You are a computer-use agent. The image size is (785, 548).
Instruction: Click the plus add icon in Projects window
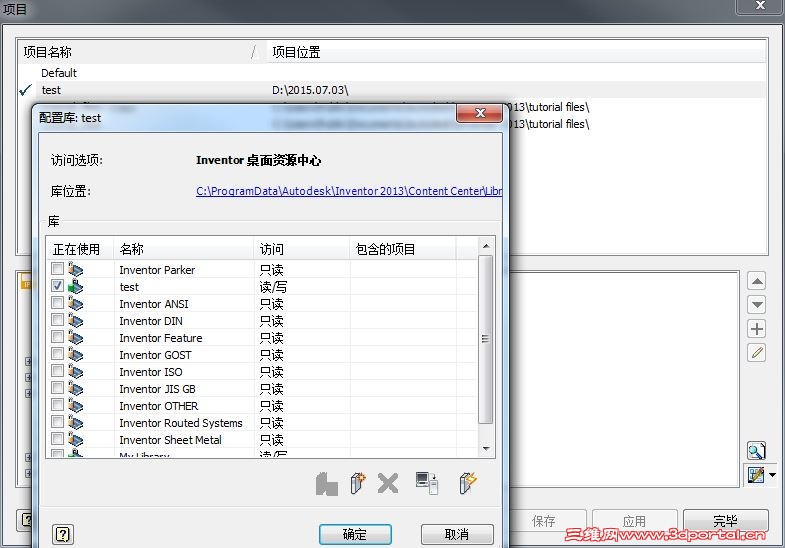[757, 329]
